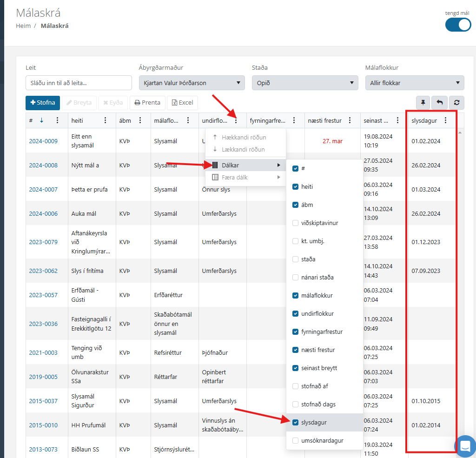This screenshot has width=476, height=458.
Task: Open case 2021-0003 link
Action: tap(43, 352)
